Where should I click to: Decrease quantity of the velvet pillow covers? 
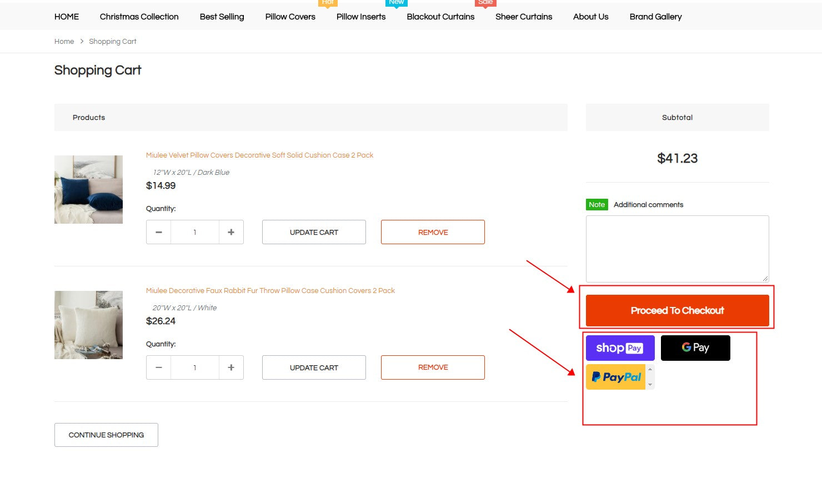159,232
